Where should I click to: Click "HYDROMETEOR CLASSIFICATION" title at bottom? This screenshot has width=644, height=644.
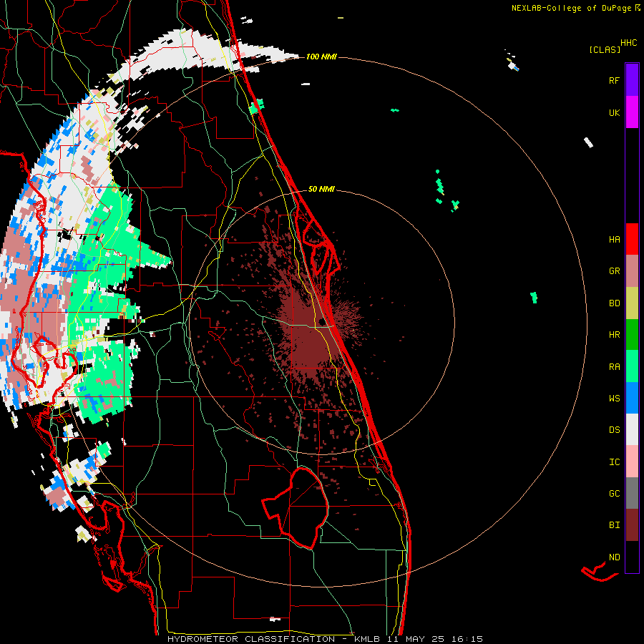point(251,639)
